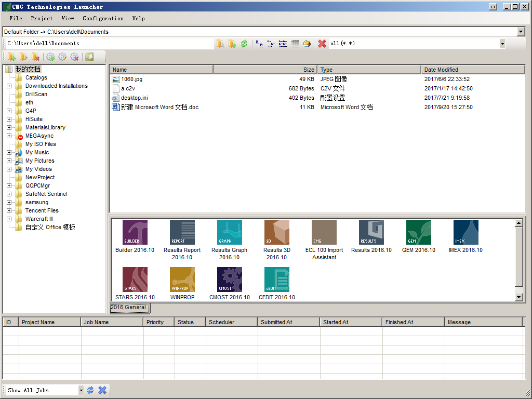
Task: Sort files by Date Modified header
Action: coord(473,70)
